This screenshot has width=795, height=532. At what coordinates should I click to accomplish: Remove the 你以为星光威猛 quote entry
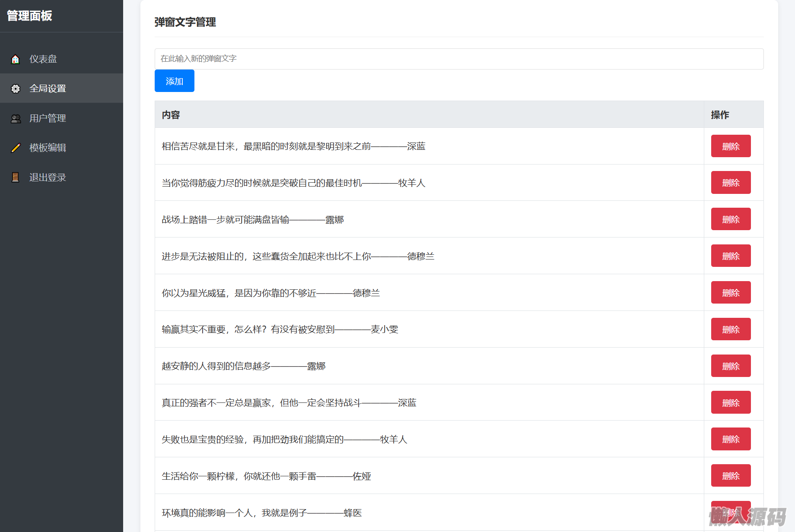[731, 293]
